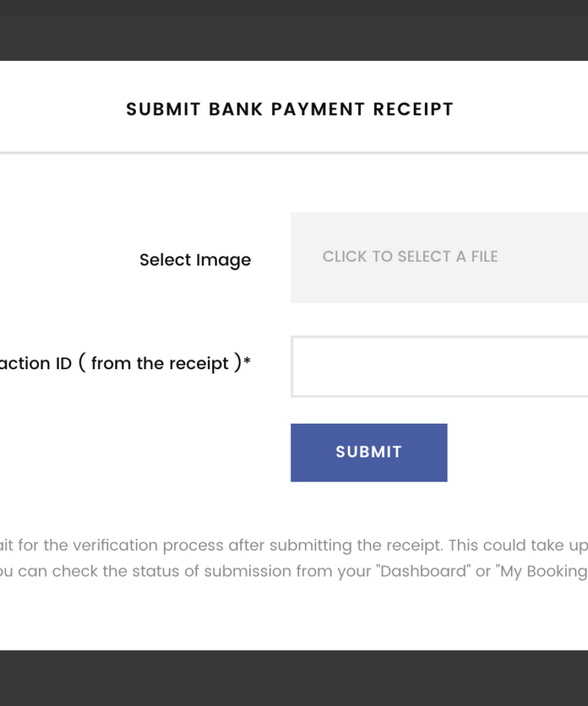This screenshot has width=588, height=706.
Task: Click the word "SUBMIT" in the dialog title
Action: [x=163, y=110]
